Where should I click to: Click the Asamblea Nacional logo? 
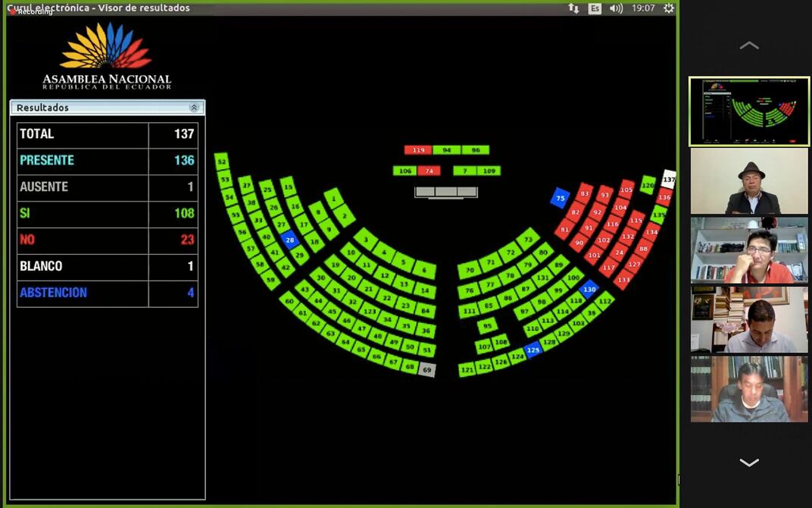pos(107,56)
